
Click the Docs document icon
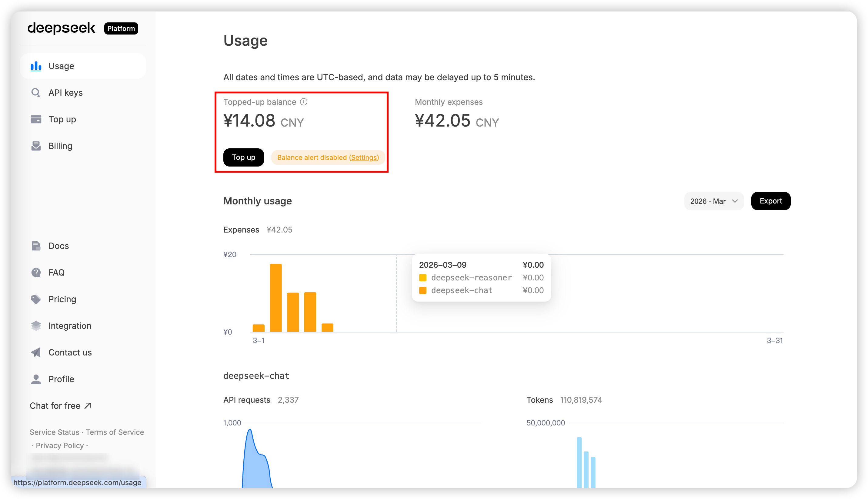(36, 246)
